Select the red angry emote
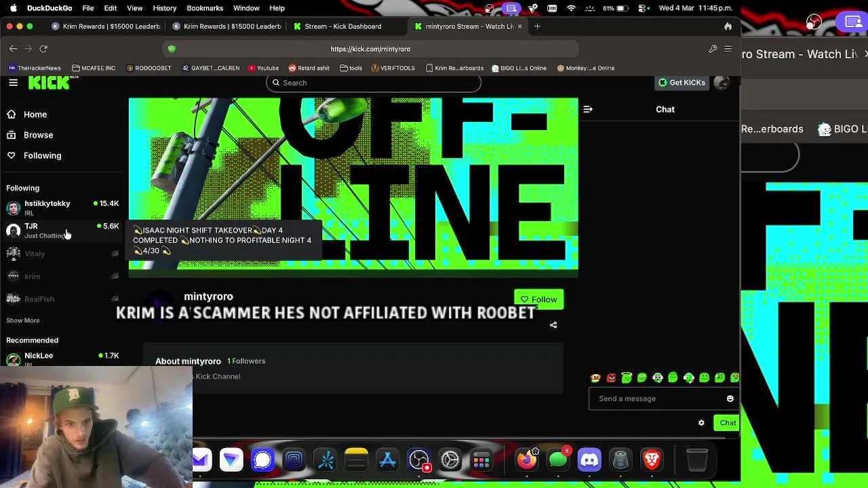The image size is (868, 488). [x=611, y=378]
